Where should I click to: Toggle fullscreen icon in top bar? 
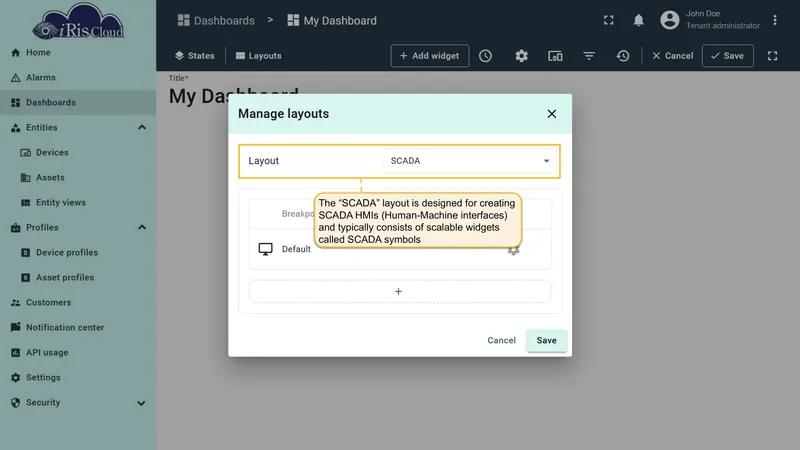click(609, 20)
